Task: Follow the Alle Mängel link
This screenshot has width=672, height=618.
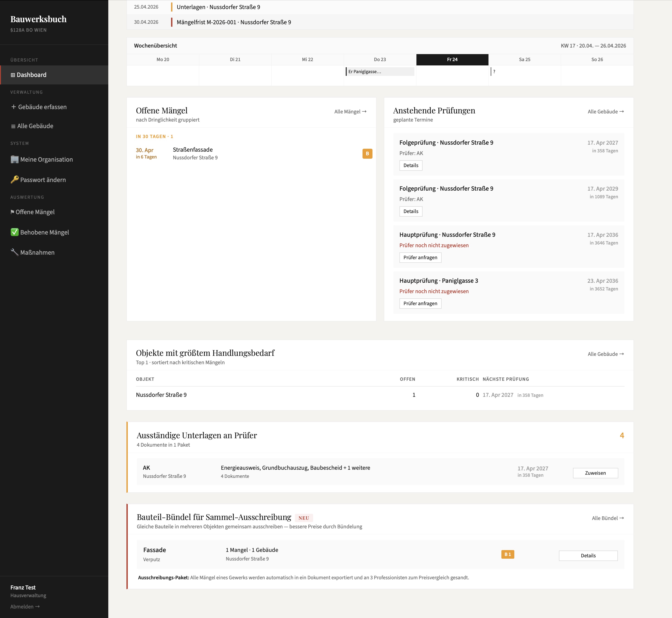Action: click(349, 111)
